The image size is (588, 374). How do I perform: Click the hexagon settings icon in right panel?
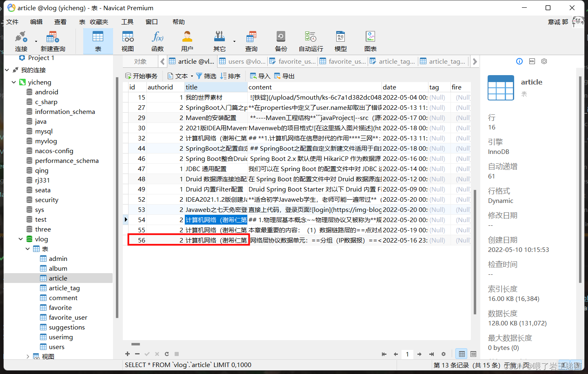544,61
